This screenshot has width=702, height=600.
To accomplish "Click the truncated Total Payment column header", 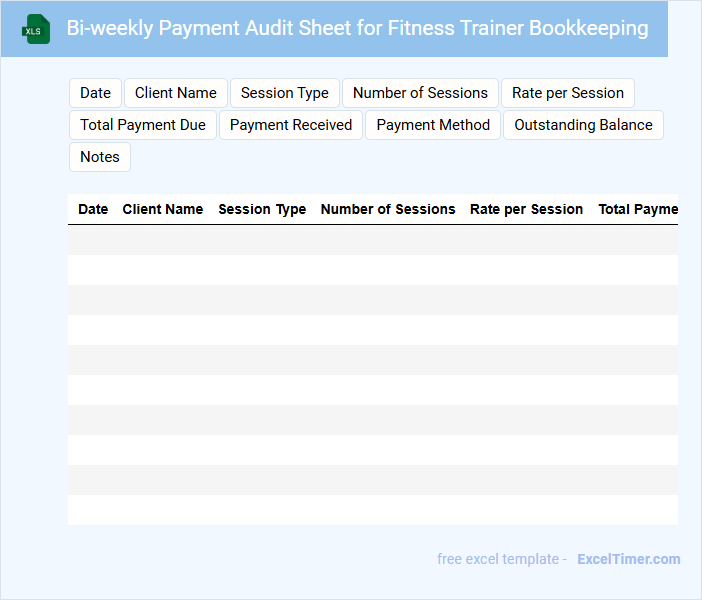I will (638, 210).
